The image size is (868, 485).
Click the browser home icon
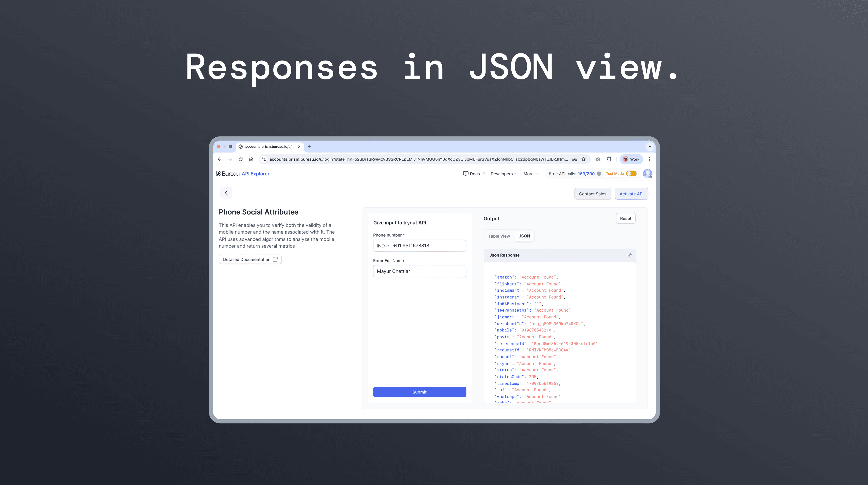[x=251, y=159]
